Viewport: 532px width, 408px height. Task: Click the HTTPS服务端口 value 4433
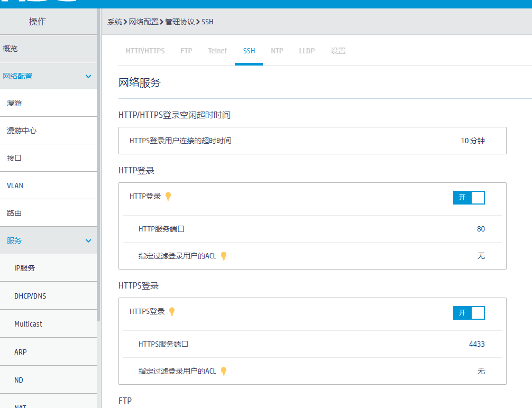(476, 344)
